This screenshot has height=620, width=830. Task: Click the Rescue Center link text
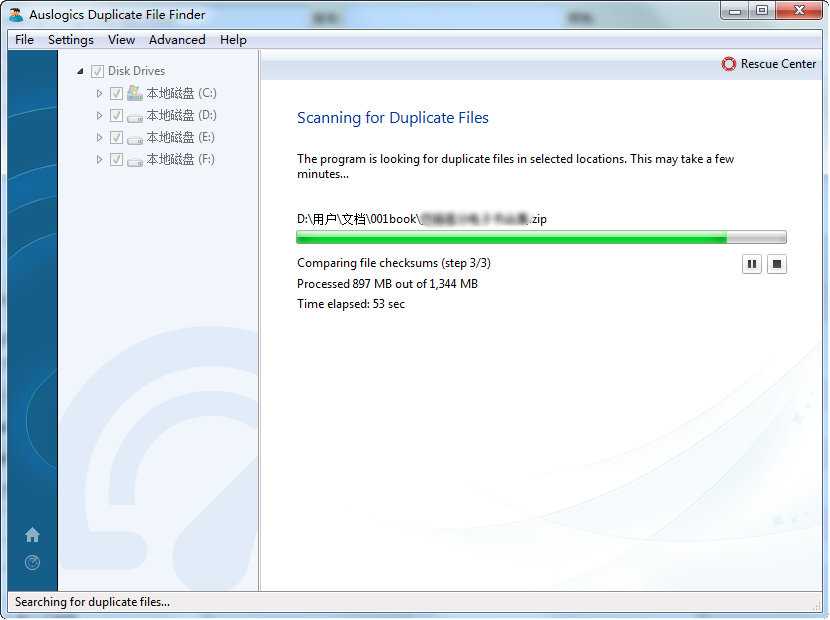pos(778,64)
